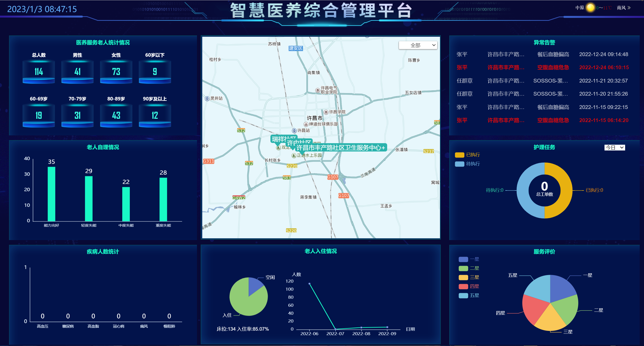Click the 70-79岁 count of 31
Viewport: 644px width, 346px height.
pyautogui.click(x=77, y=116)
